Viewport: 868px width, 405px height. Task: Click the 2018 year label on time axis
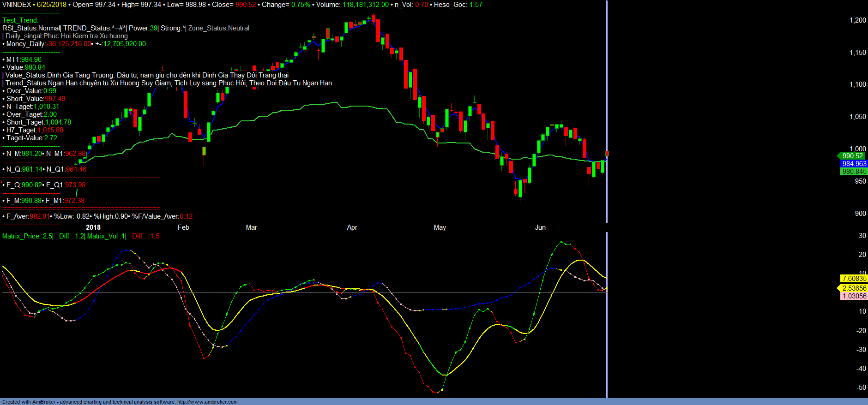coord(93,227)
